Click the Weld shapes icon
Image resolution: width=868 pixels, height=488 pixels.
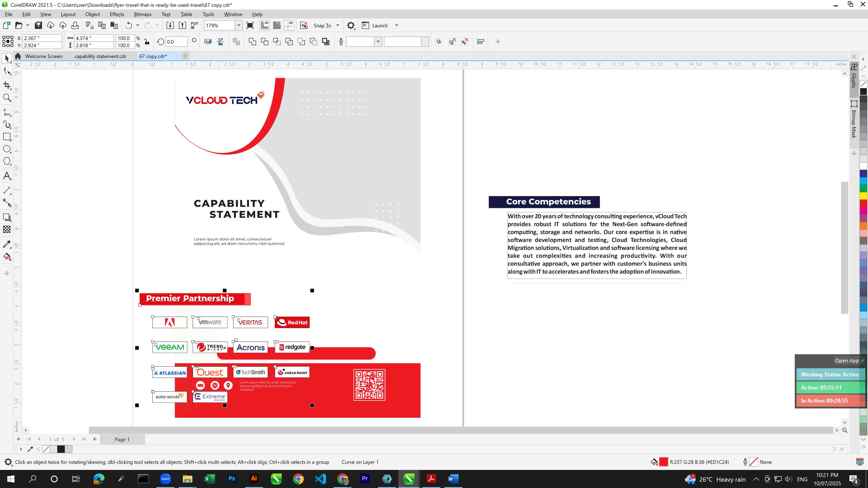coord(252,42)
